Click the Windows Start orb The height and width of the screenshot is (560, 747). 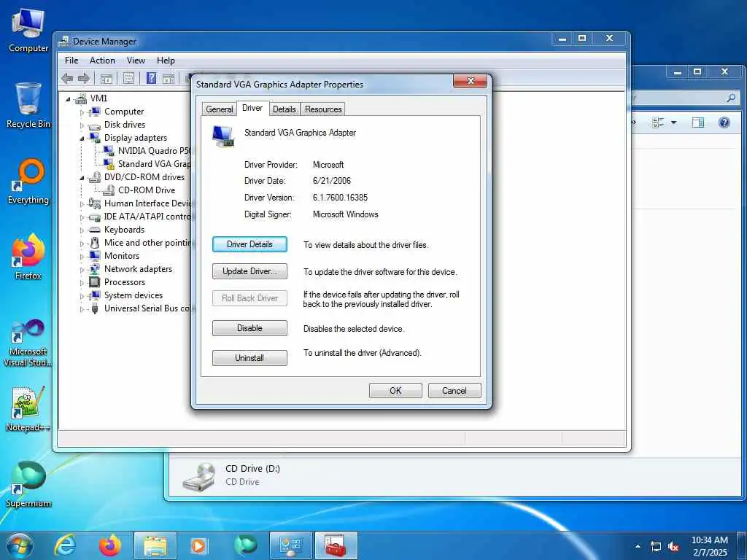click(19, 545)
